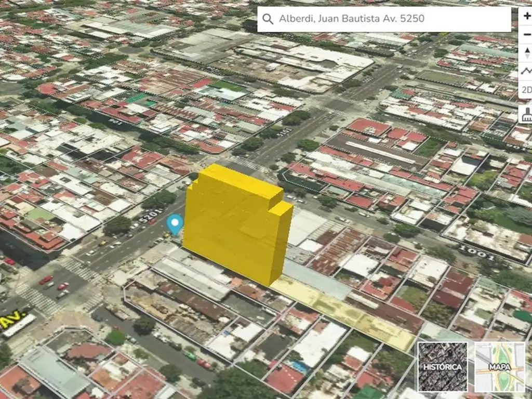
Task: Click the green sports field rooftop
Action: [227, 85]
